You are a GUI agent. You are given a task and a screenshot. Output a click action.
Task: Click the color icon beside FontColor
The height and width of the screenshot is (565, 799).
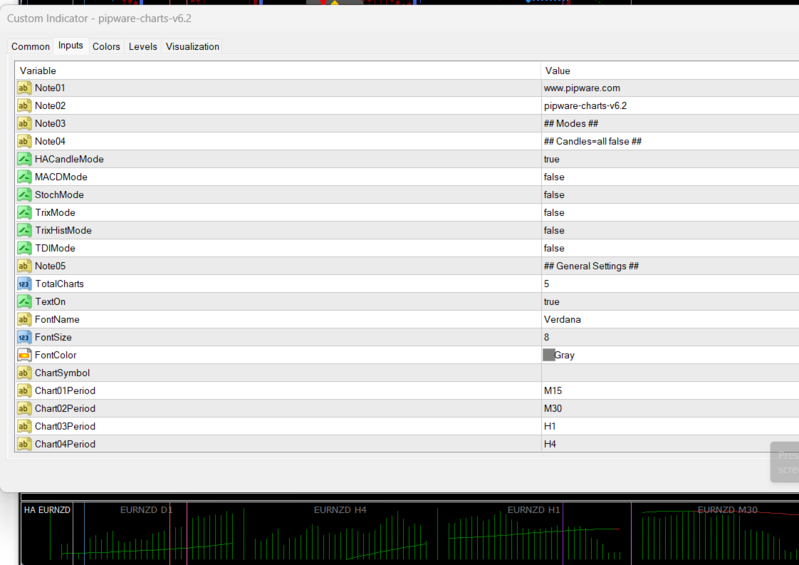coord(24,356)
